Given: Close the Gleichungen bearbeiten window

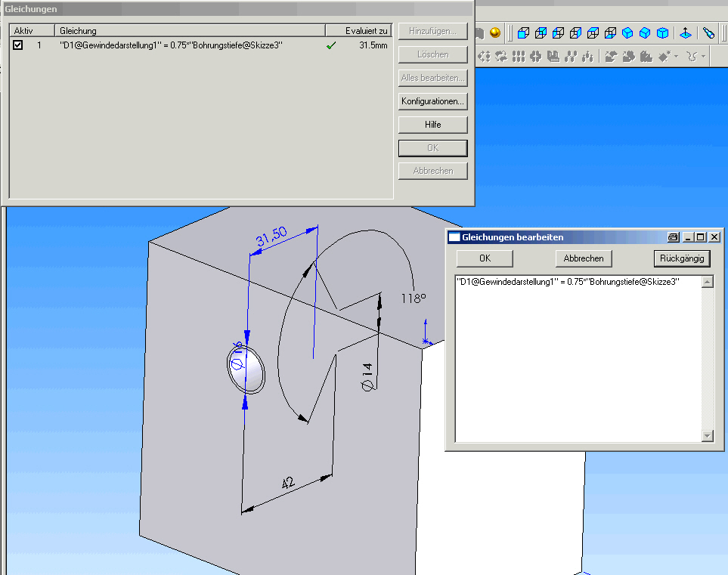Looking at the screenshot, I should click(x=714, y=237).
